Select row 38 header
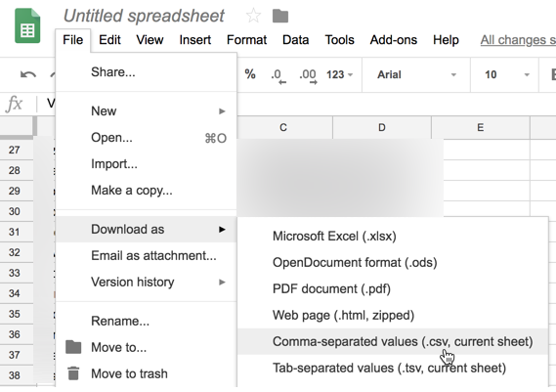Image resolution: width=556 pixels, height=392 pixels. click(x=17, y=375)
